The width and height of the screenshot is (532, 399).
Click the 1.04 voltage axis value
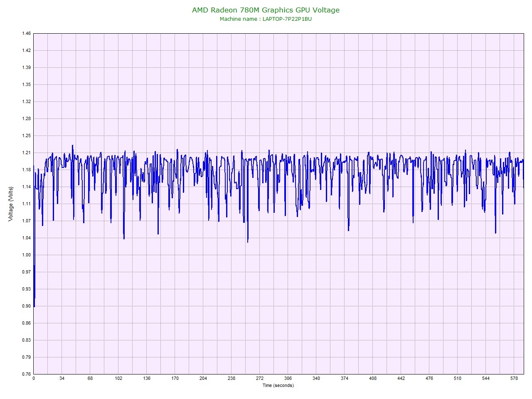26,238
